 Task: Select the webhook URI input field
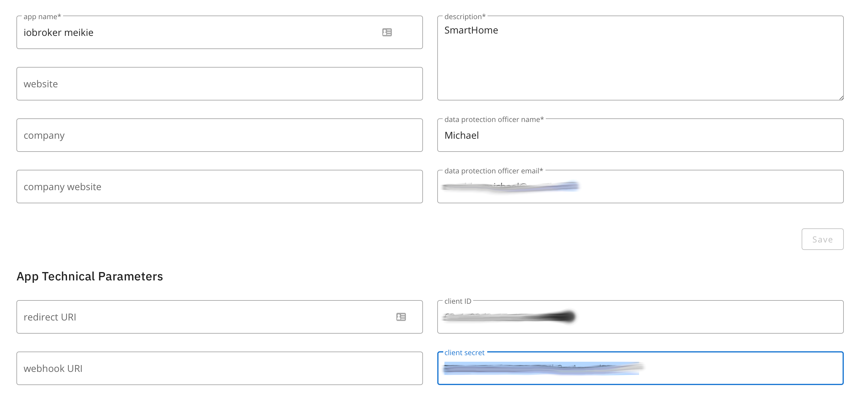219,368
